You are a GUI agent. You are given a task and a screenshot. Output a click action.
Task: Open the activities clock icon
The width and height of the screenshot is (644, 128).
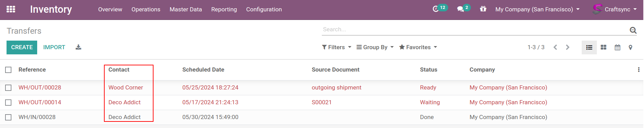(x=436, y=9)
